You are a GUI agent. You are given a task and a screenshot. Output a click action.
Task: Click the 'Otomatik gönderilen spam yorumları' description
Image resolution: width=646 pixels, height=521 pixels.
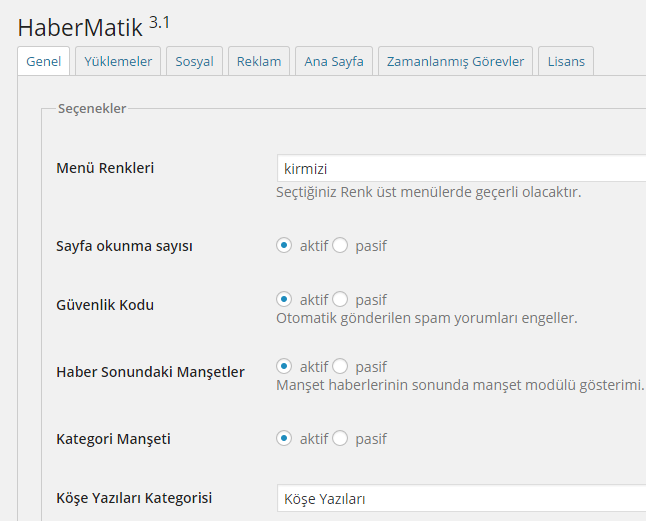coord(427,318)
